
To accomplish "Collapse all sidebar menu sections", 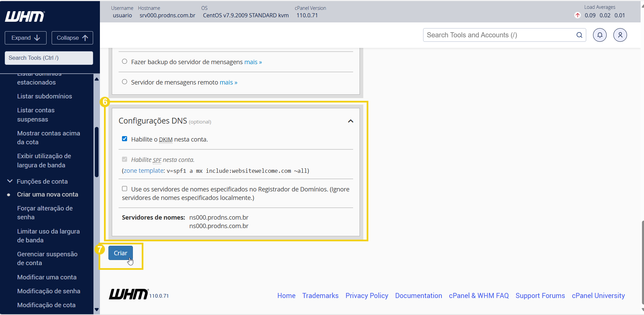I will coord(72,38).
